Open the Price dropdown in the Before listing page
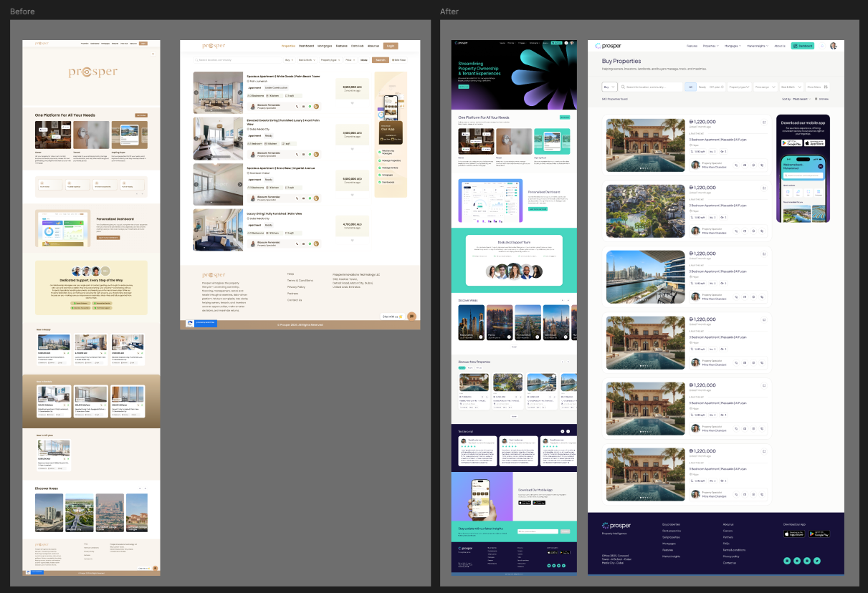The height and width of the screenshot is (593, 868). (350, 60)
